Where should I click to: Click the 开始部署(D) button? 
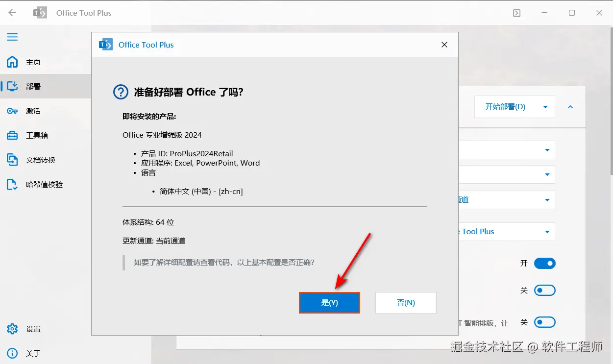pyautogui.click(x=505, y=107)
